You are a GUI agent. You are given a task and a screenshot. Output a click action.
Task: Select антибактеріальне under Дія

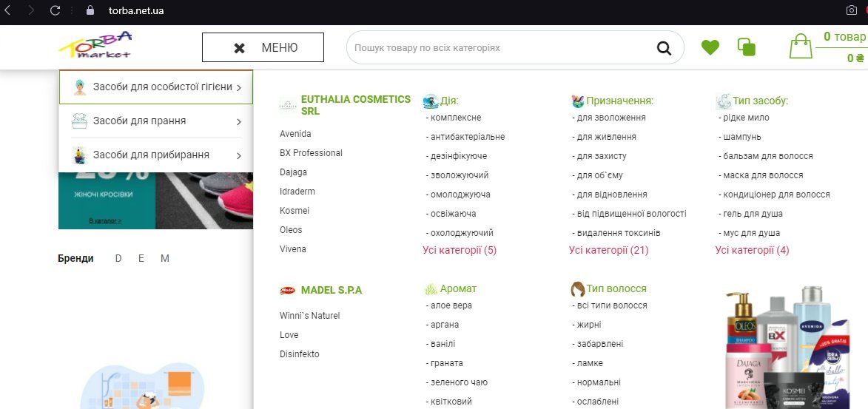(x=465, y=137)
